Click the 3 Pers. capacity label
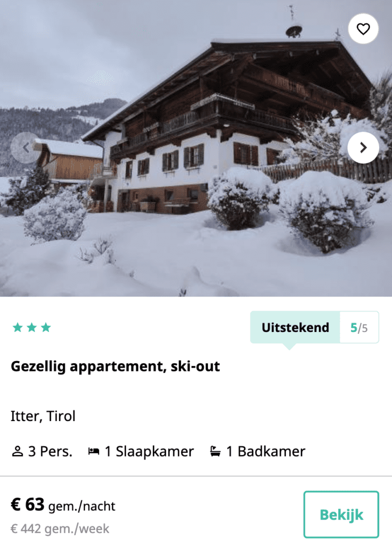This screenshot has width=392, height=552. (x=50, y=452)
